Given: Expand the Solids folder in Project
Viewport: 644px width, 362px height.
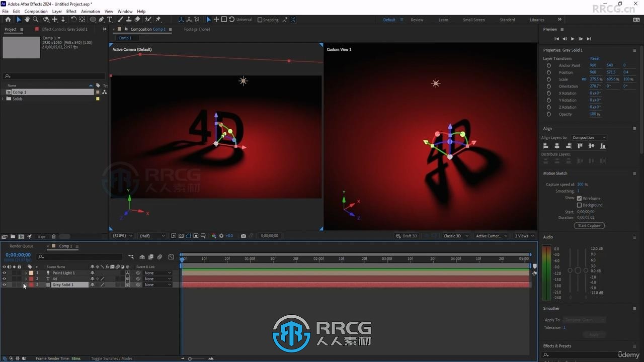Looking at the screenshot, I should point(4,99).
